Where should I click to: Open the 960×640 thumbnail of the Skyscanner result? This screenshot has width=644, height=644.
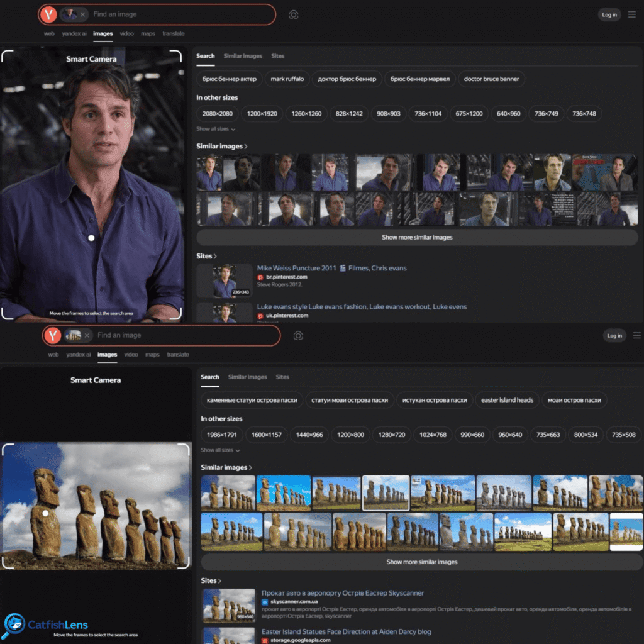(x=229, y=606)
